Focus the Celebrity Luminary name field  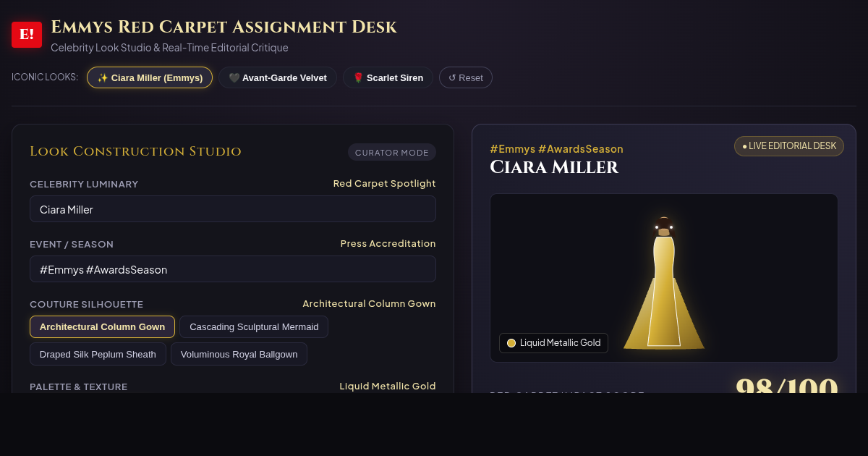coord(233,209)
